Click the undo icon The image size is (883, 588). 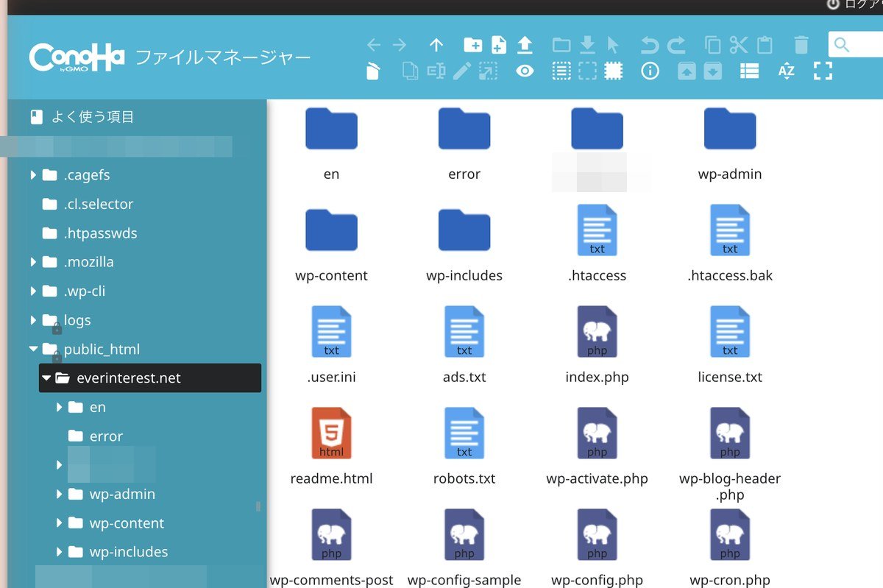click(650, 46)
